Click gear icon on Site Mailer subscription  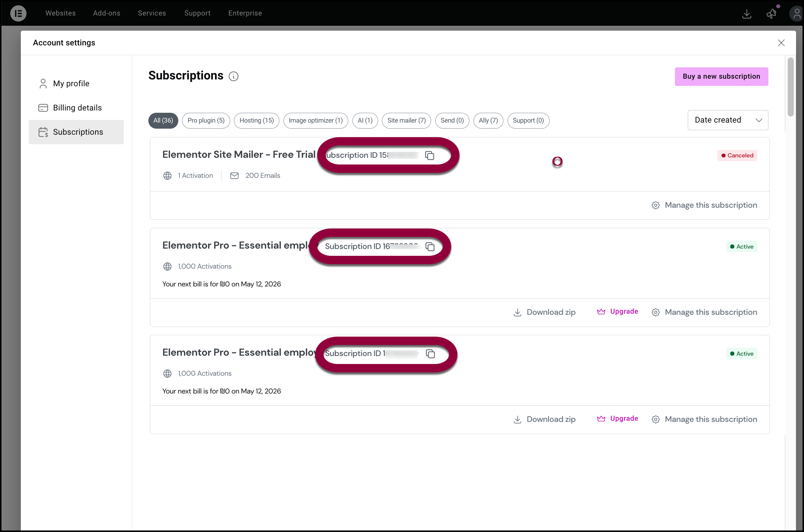656,205
